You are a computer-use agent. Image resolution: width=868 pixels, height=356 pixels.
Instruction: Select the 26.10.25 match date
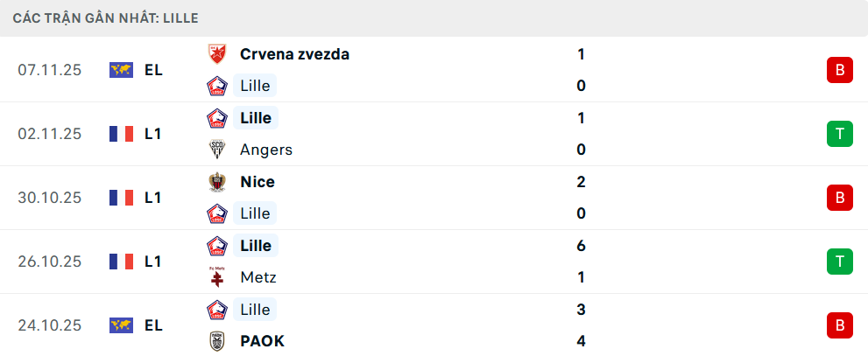tap(49, 262)
